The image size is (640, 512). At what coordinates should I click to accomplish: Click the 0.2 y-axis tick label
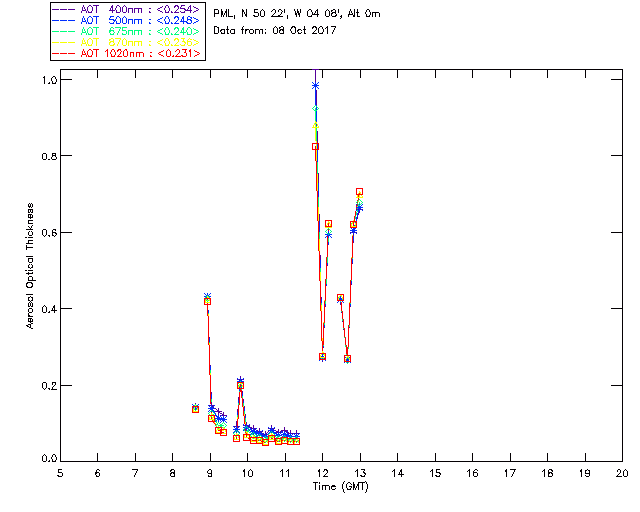[49, 386]
